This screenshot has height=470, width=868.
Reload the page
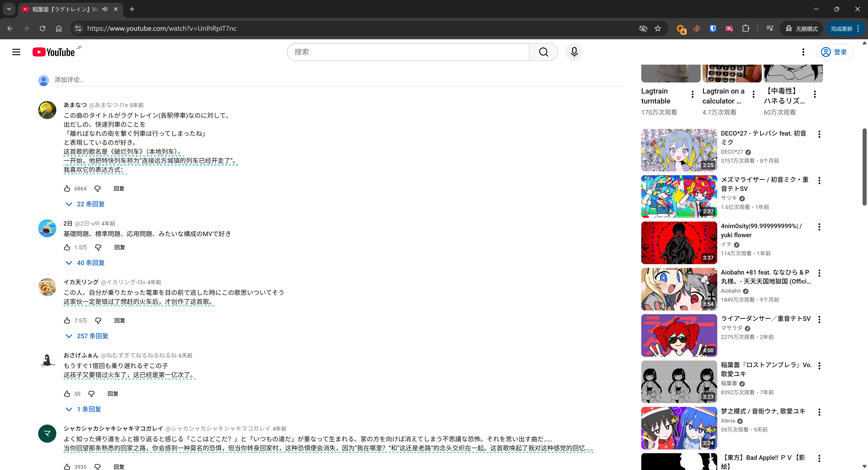coord(42,29)
